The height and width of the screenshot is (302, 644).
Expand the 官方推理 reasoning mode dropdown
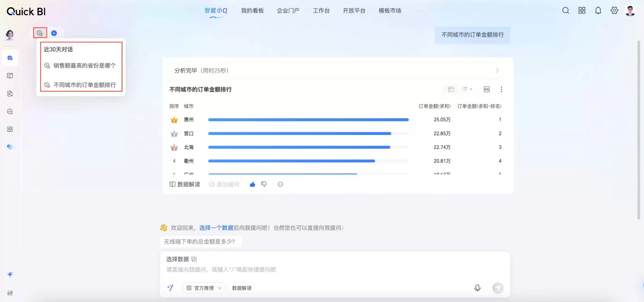tap(204, 288)
